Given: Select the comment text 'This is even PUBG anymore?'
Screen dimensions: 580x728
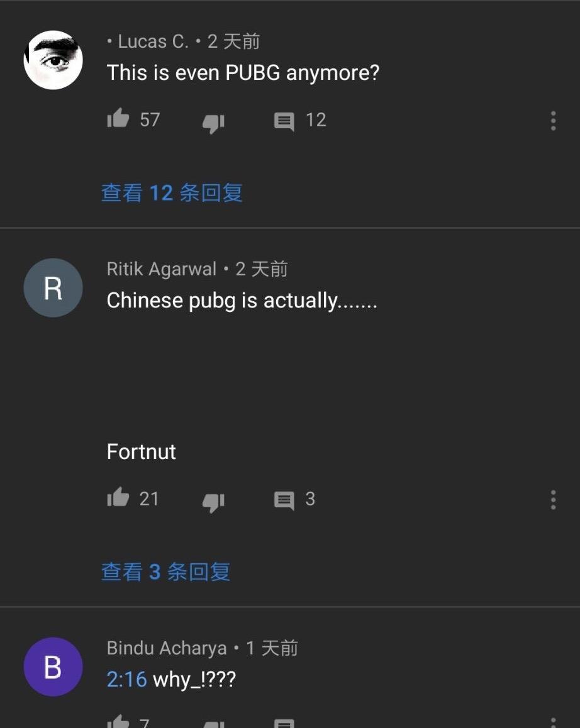Looking at the screenshot, I should [243, 73].
